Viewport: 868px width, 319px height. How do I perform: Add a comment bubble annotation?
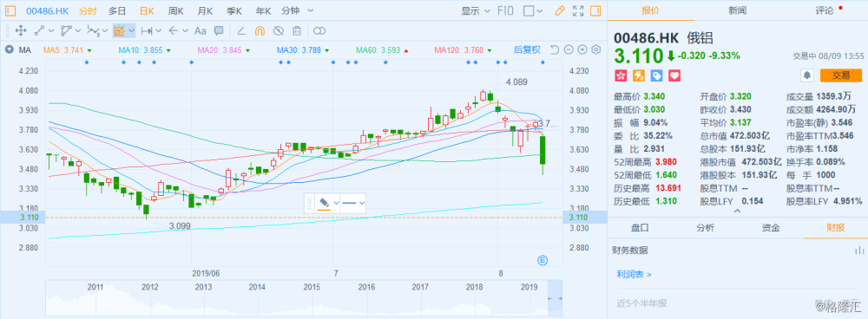[x=219, y=31]
